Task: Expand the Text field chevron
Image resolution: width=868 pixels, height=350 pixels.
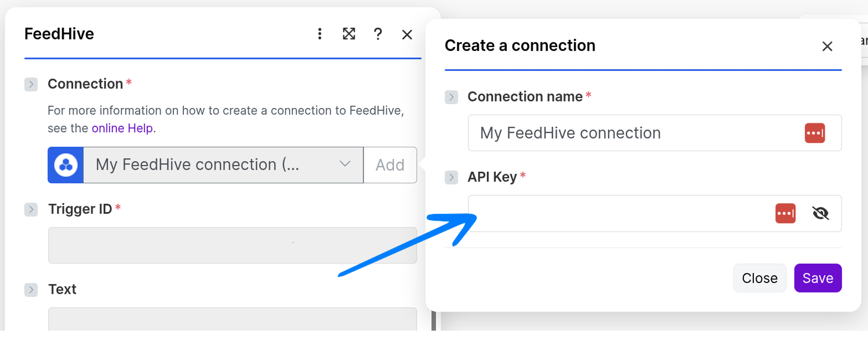Action: 31,290
